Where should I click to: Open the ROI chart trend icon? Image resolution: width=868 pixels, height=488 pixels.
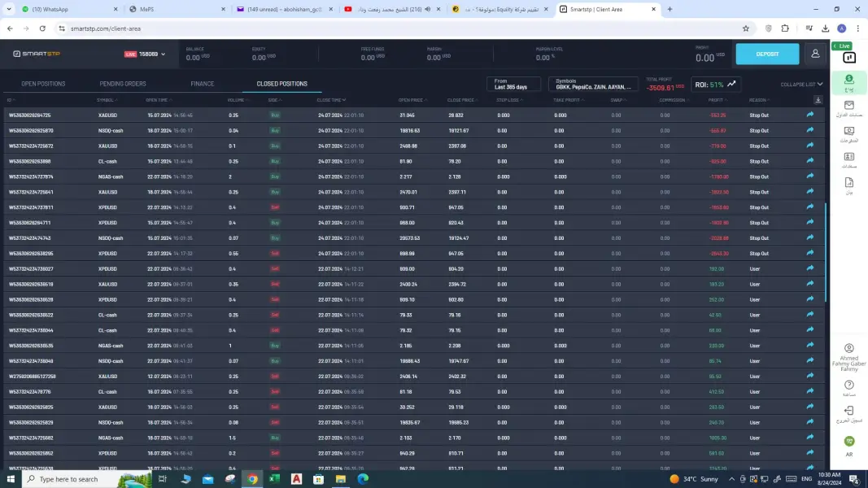(732, 84)
